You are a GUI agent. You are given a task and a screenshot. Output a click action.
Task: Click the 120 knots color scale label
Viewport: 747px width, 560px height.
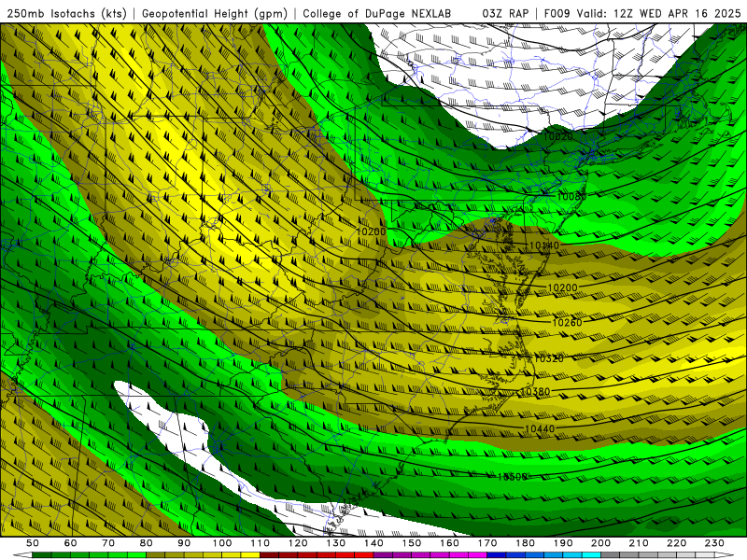[298, 543]
